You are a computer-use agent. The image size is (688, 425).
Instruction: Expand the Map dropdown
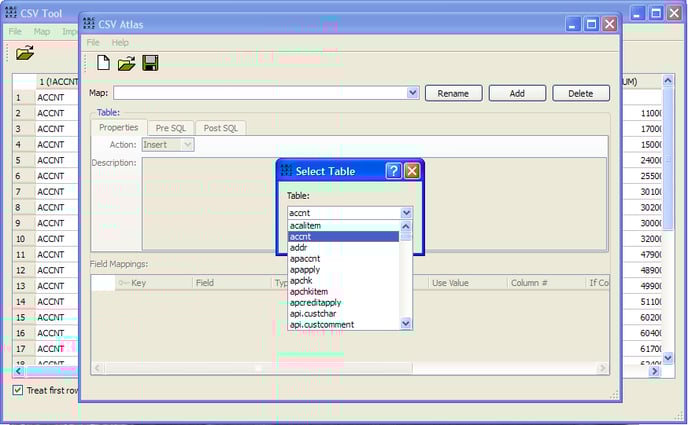[x=412, y=93]
